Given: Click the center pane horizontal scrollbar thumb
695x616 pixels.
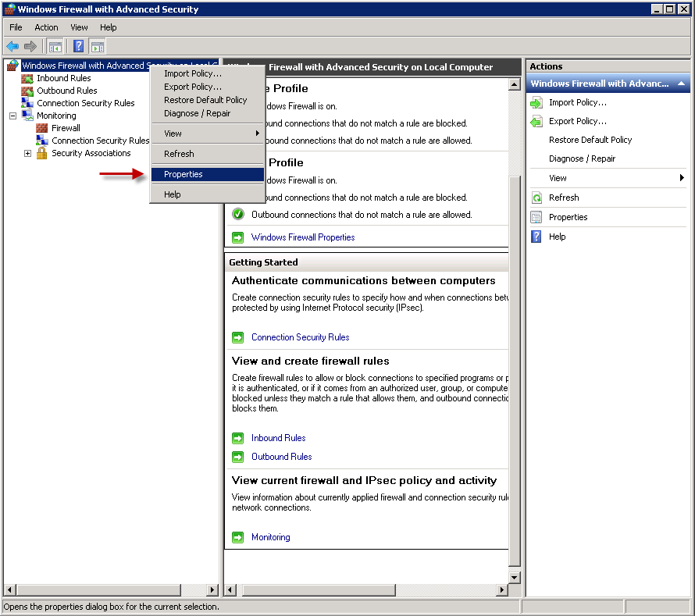Looking at the screenshot, I should click(319, 590).
